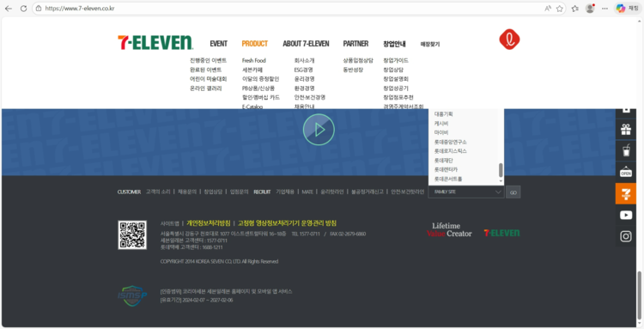Open the browser Favorites list icon

575,9
